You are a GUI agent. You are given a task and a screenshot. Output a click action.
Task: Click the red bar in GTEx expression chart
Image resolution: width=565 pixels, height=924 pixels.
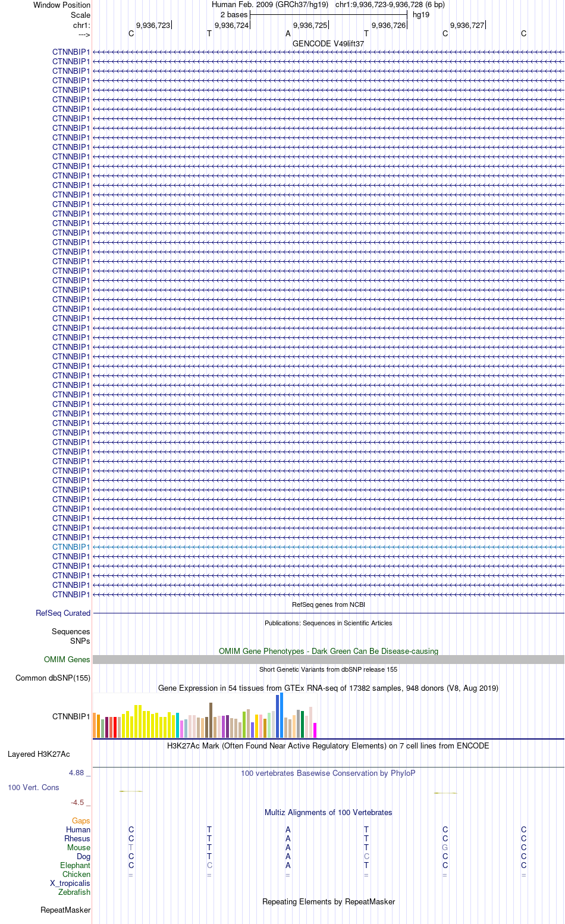point(115,727)
